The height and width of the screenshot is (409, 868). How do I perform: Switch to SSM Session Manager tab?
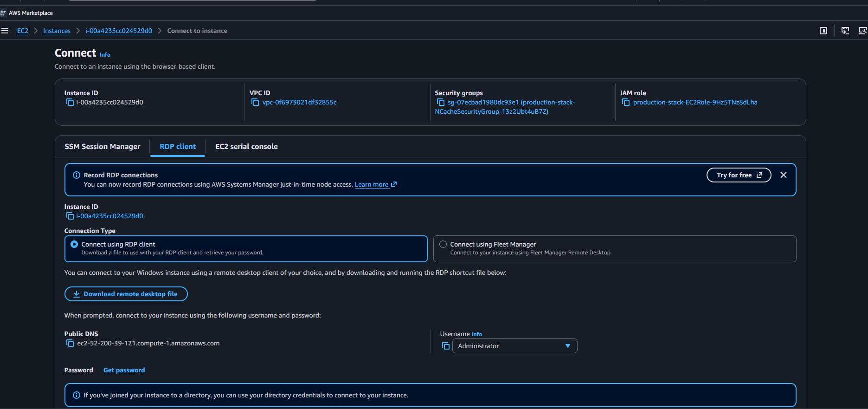(x=102, y=147)
